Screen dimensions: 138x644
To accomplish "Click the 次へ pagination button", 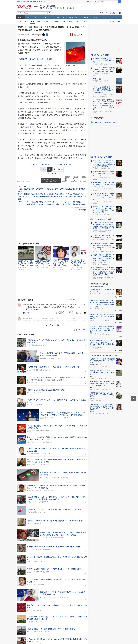I will [61, 169].
